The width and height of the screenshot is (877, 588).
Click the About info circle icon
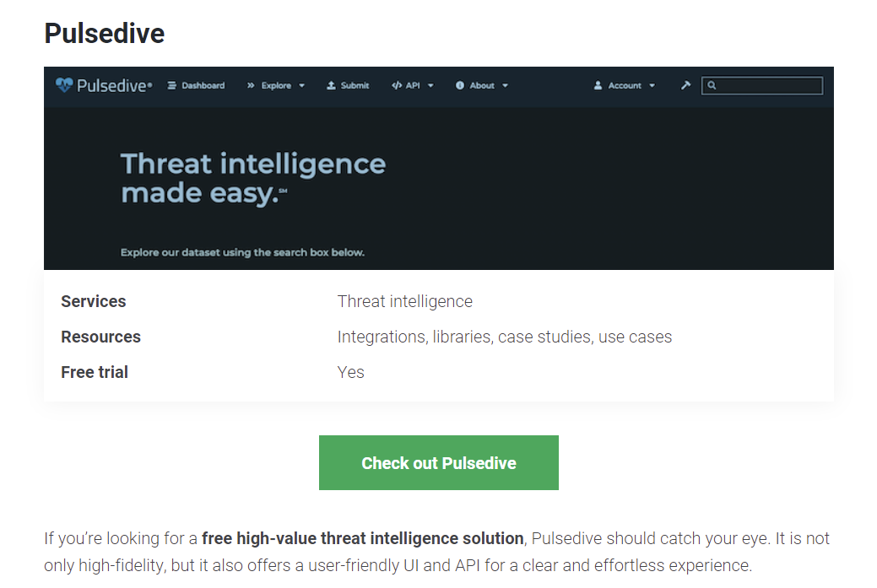point(460,85)
